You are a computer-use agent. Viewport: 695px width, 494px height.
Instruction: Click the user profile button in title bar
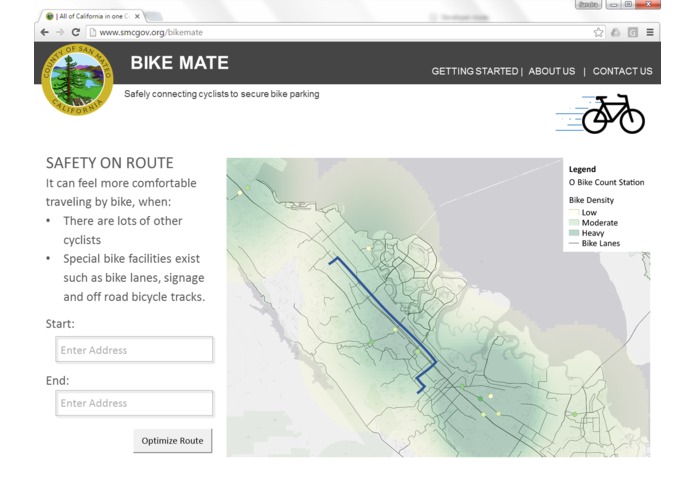[x=588, y=5]
